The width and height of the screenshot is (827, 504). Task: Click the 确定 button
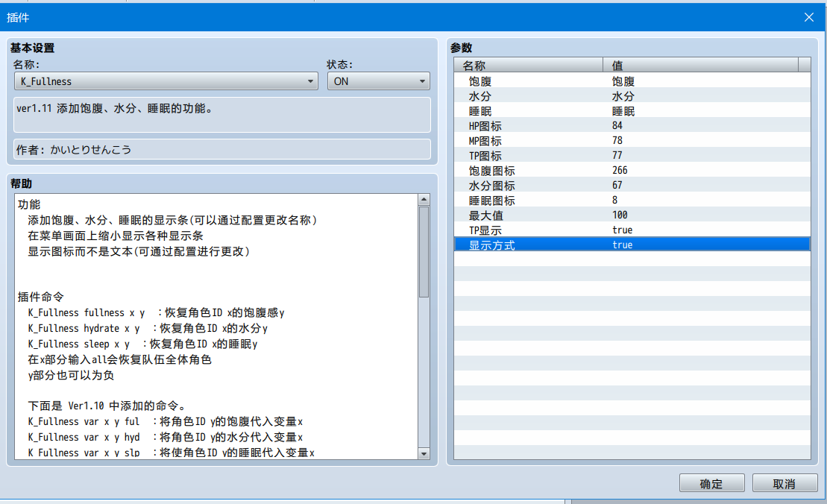[x=711, y=483]
